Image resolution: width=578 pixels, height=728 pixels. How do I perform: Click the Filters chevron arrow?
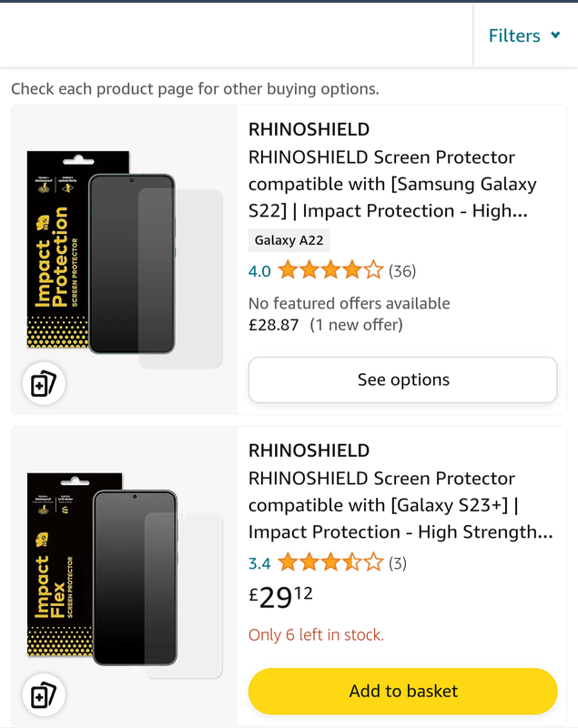click(x=555, y=35)
